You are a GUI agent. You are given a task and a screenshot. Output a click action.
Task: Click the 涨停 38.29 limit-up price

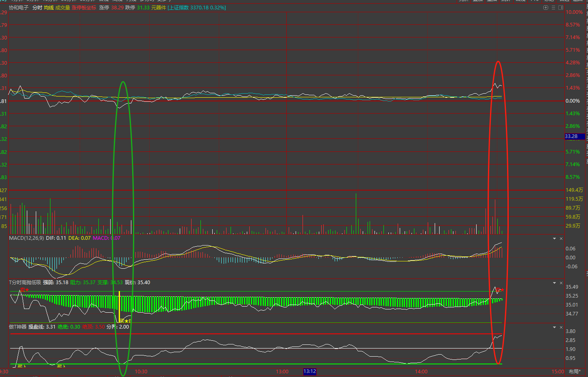pos(111,8)
